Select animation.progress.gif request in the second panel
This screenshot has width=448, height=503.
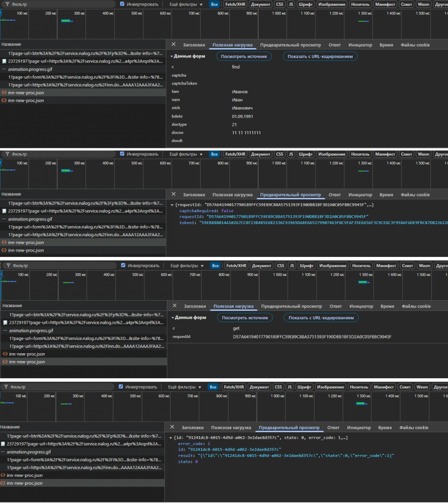(83, 219)
